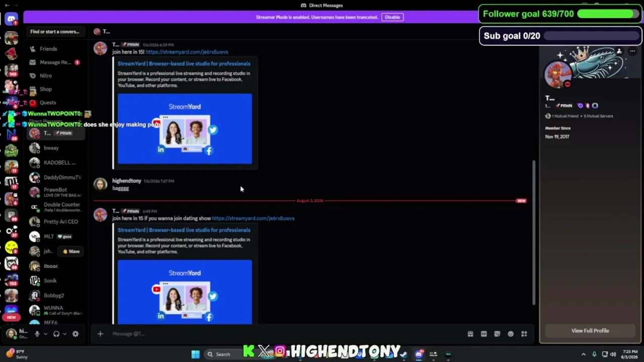Open the lower StreamYard preview image
Image resolution: width=644 pixels, height=362 pixels.
[185, 292]
